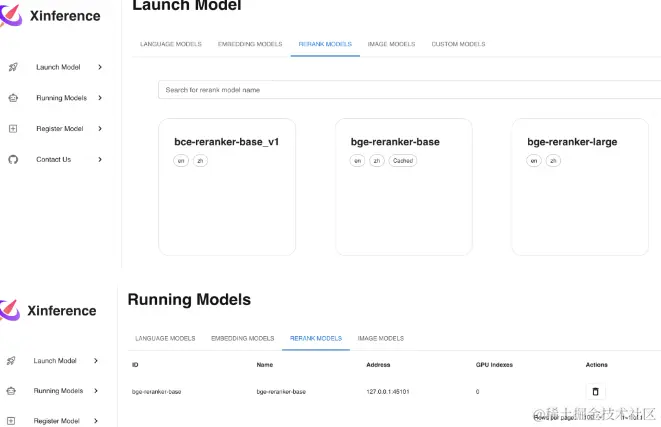Click the Cached tag on bge-reranker-base card
The width and height of the screenshot is (661, 427).
[x=403, y=161]
